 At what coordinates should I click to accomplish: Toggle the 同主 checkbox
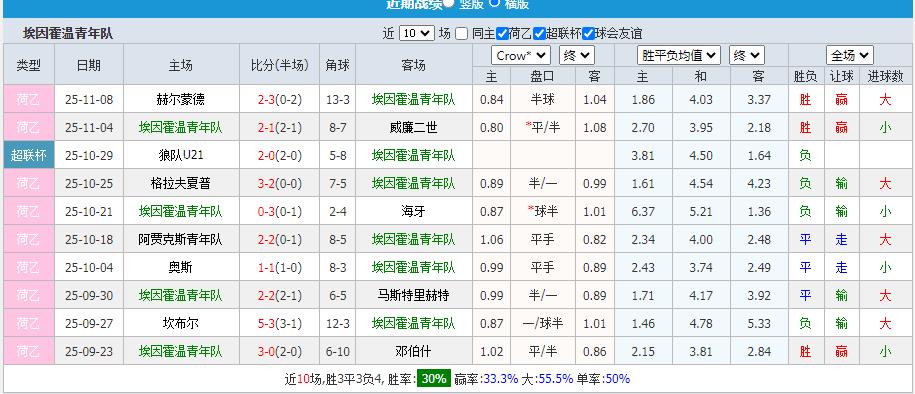pos(462,33)
